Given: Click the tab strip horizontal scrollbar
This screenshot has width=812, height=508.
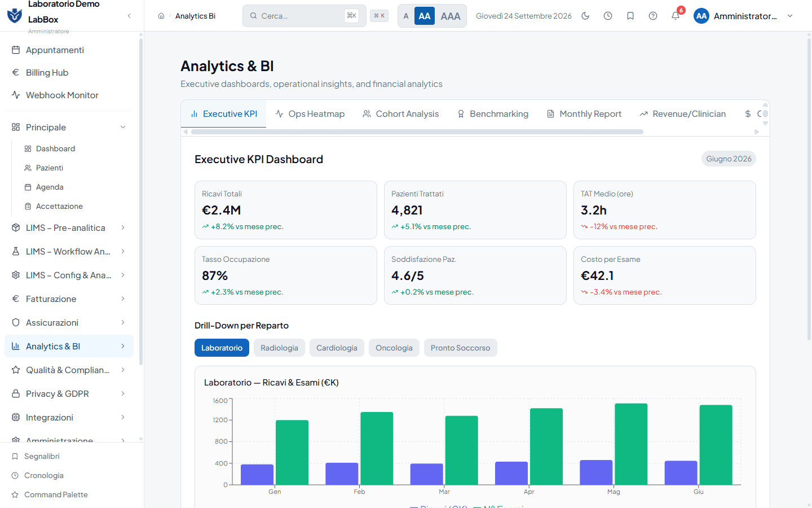Looking at the screenshot, I should tap(417, 132).
